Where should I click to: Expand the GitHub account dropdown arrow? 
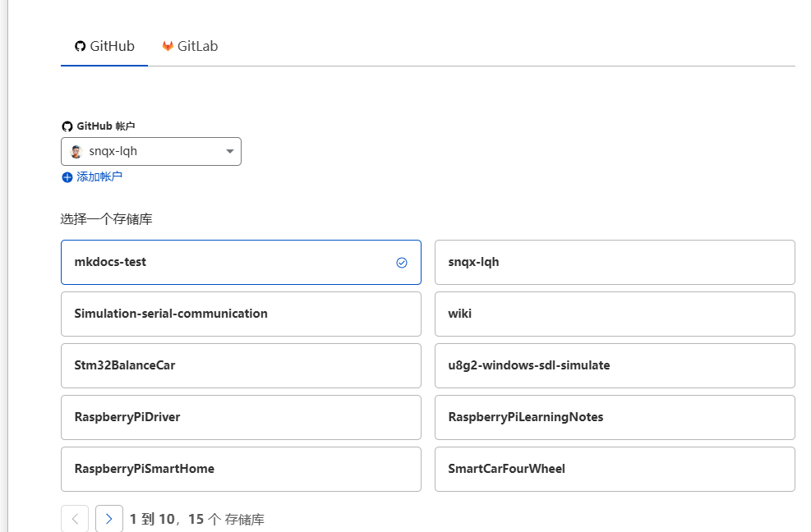[x=230, y=152]
